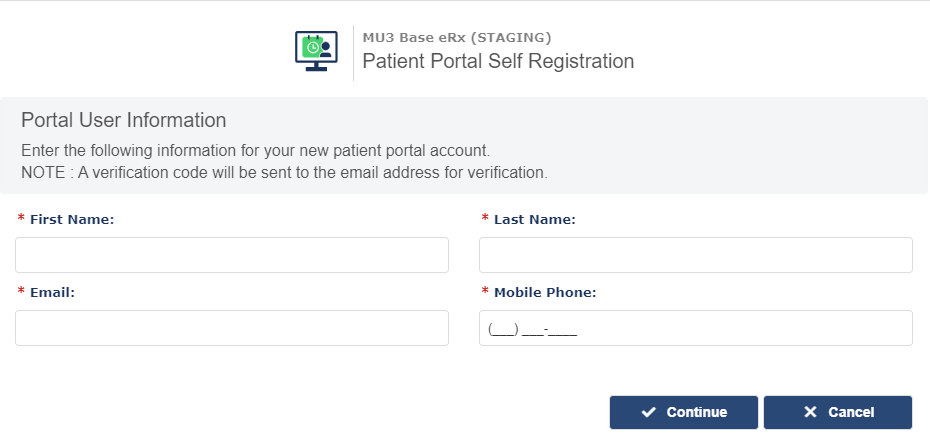
Task: Click the red asterisk beside Email
Action: (21, 291)
